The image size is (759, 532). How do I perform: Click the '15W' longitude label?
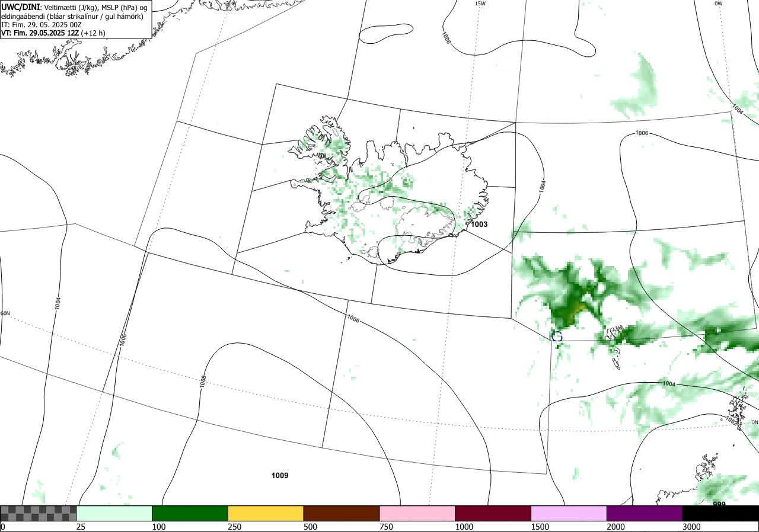[480, 4]
